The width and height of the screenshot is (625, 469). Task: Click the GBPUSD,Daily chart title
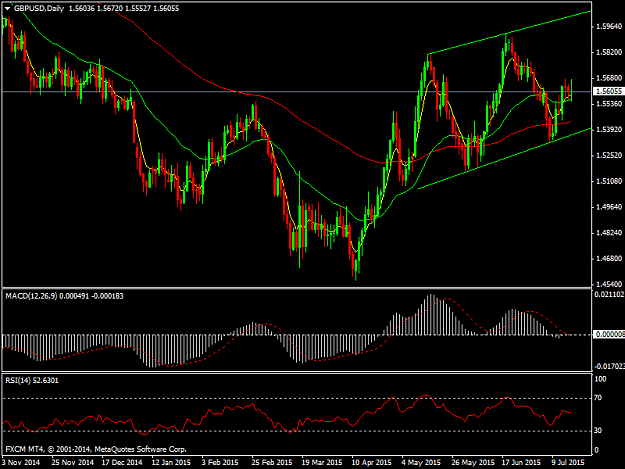[x=39, y=8]
